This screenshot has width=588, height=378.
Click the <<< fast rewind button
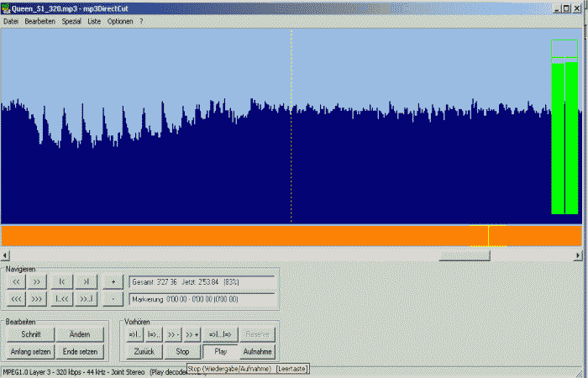pos(17,298)
